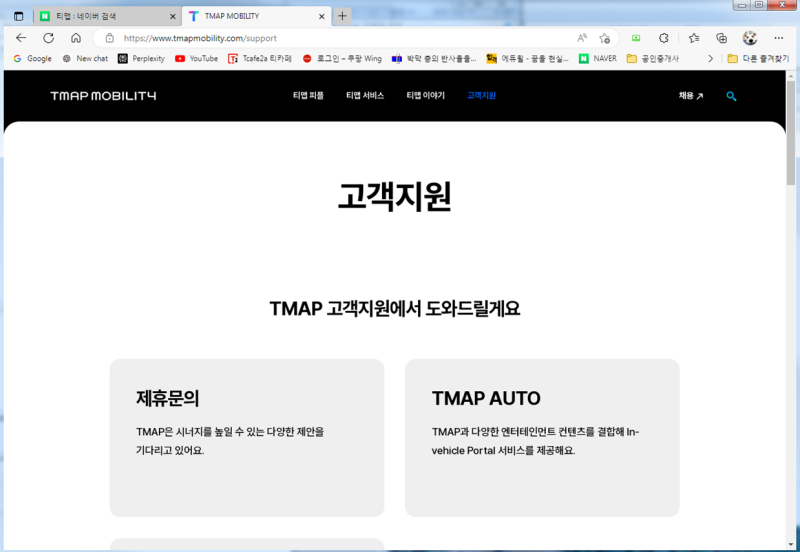Open the collections panel
Screen dimensions: 800x552
coord(721,38)
